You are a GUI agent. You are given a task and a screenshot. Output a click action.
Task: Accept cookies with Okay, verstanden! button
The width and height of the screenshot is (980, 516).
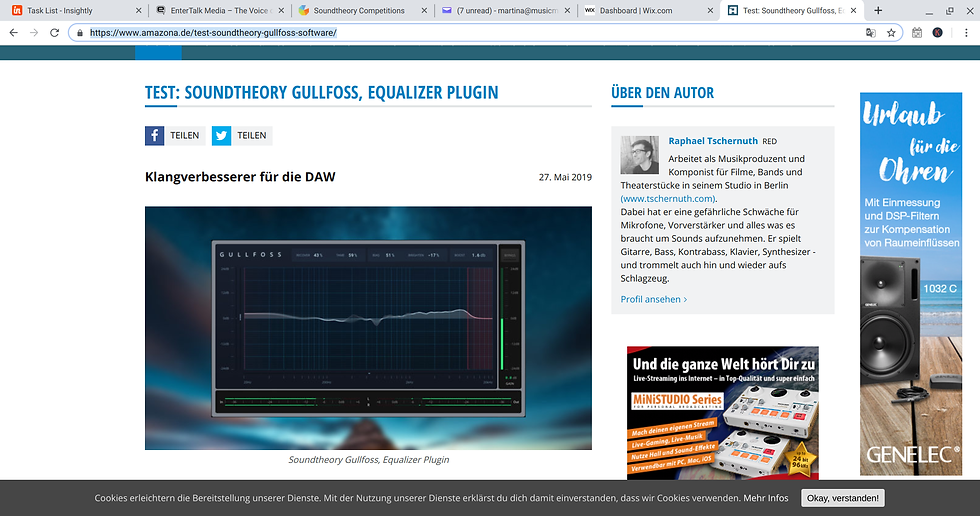click(x=842, y=498)
